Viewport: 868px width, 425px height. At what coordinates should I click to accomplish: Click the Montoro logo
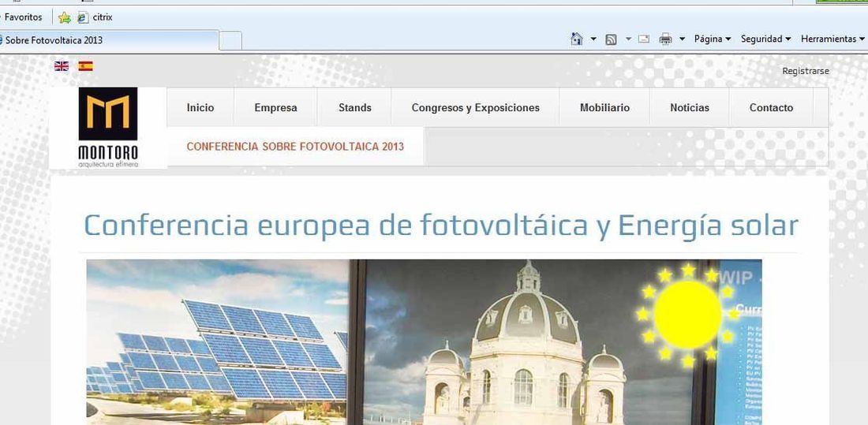coord(108,127)
